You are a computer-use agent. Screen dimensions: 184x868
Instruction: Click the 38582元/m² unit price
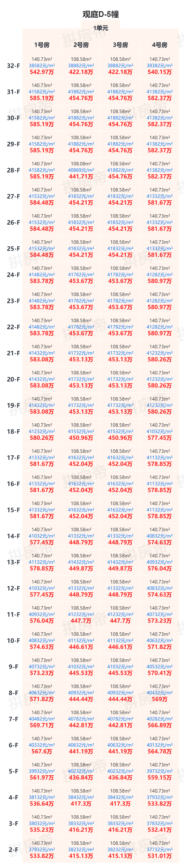[42, 66]
